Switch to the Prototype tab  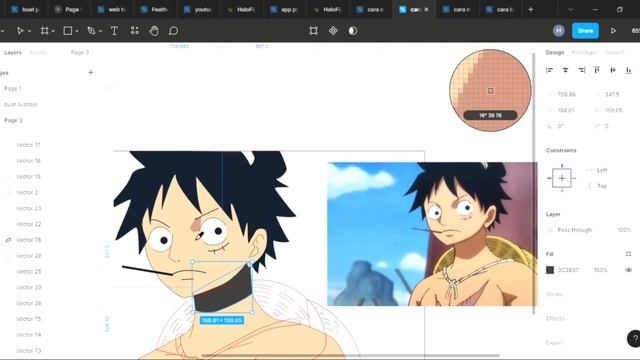[584, 53]
